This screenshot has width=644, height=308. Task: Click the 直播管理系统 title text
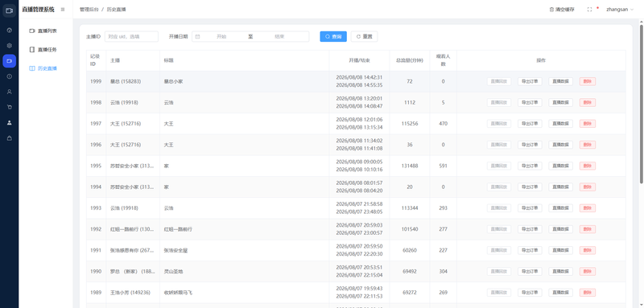pyautogui.click(x=38, y=10)
